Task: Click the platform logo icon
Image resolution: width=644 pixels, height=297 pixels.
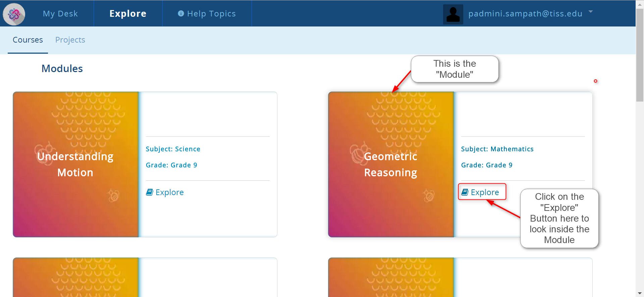Action: (14, 14)
